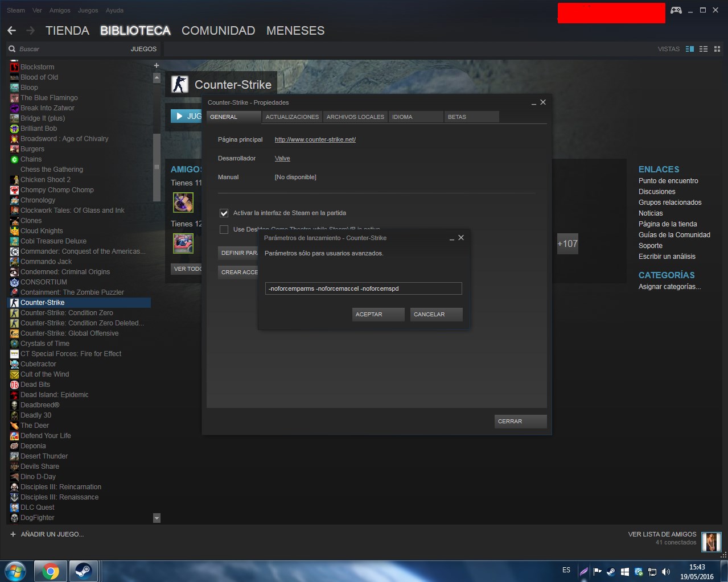Screen dimensions: 728x582
Task: Click the friend avatar under Tienes 12
Action: 183,243
